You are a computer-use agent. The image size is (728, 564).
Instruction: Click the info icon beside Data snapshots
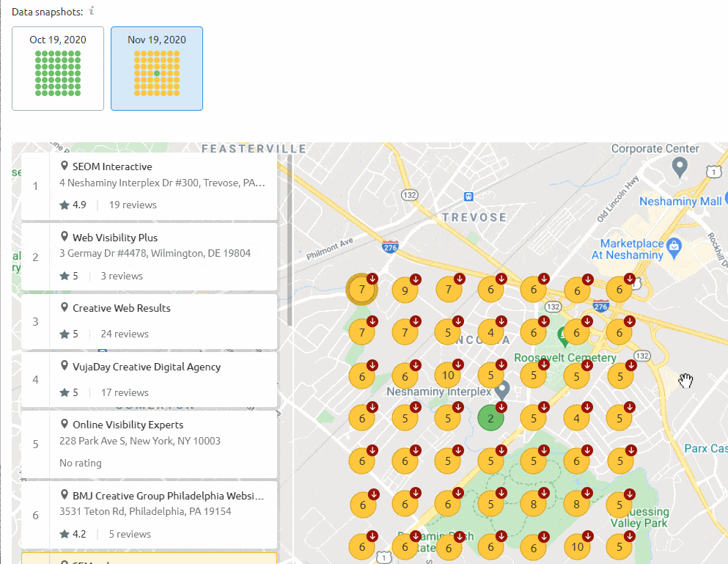(x=92, y=11)
